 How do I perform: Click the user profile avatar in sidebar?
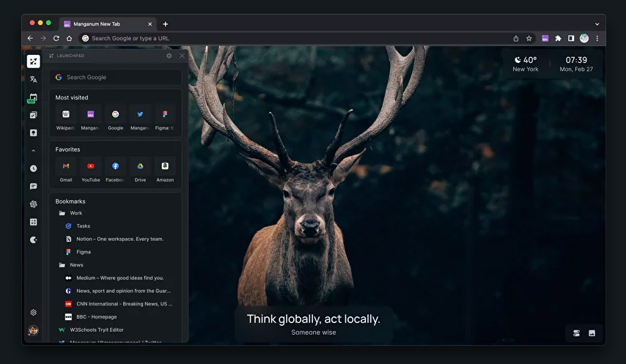(x=34, y=330)
